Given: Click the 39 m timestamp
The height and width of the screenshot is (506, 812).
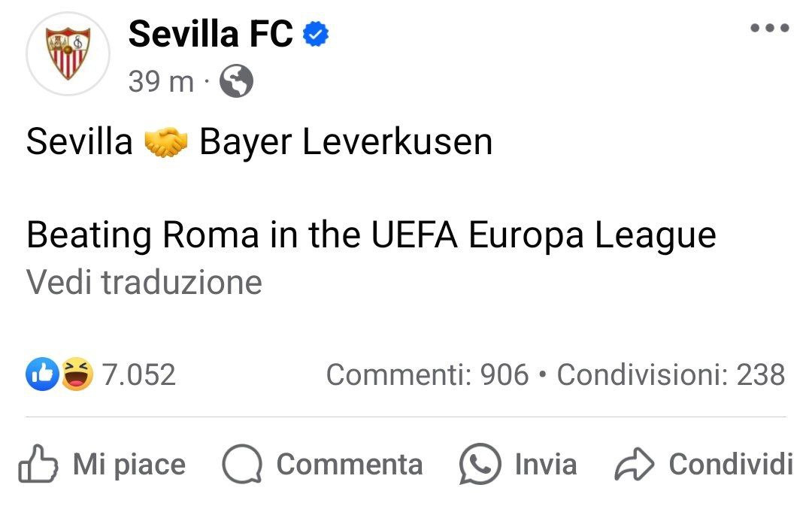Looking at the screenshot, I should (161, 82).
